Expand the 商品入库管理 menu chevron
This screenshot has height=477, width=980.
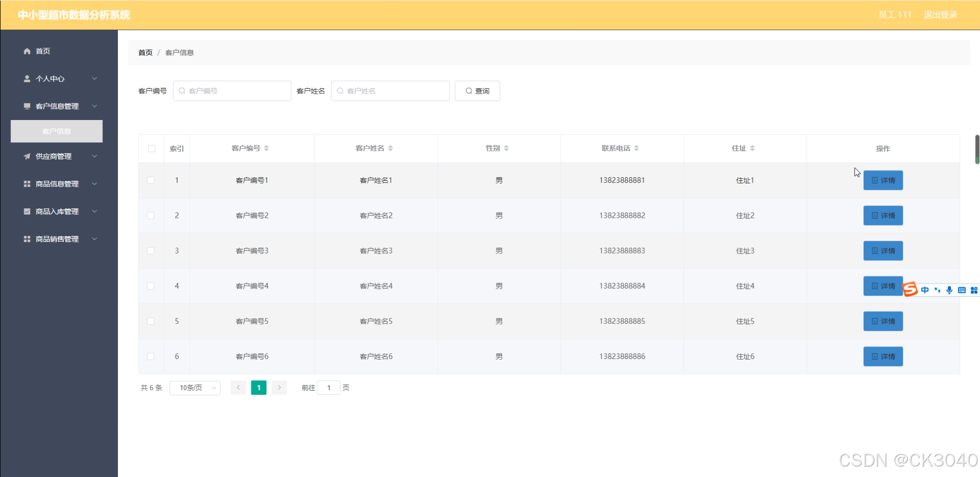click(95, 211)
